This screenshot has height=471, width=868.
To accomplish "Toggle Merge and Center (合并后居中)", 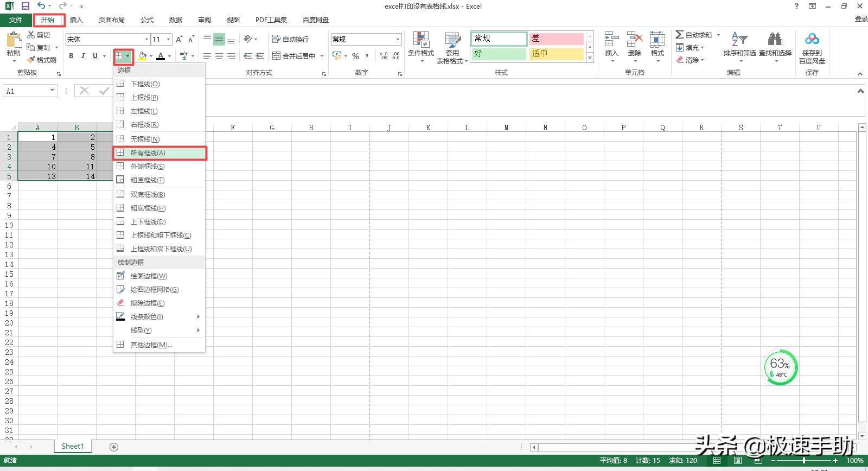I will (x=293, y=56).
